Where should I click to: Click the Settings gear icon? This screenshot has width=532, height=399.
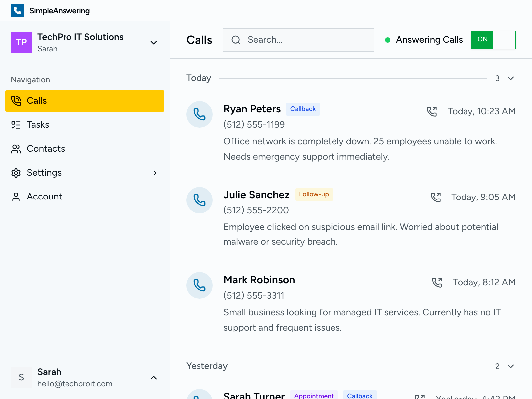pyautogui.click(x=16, y=173)
